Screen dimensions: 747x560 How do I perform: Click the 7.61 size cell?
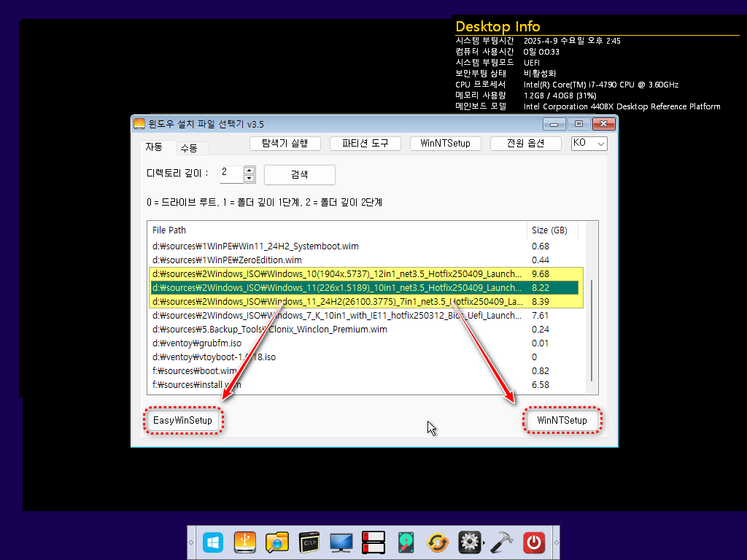pos(541,315)
